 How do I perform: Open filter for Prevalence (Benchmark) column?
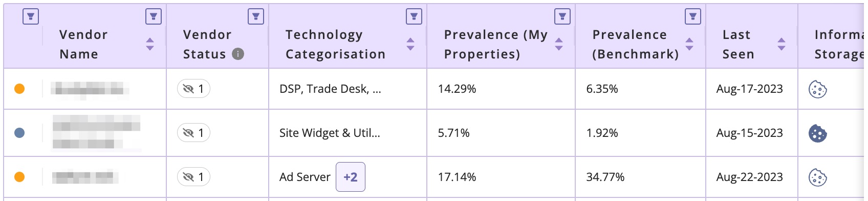tap(693, 16)
